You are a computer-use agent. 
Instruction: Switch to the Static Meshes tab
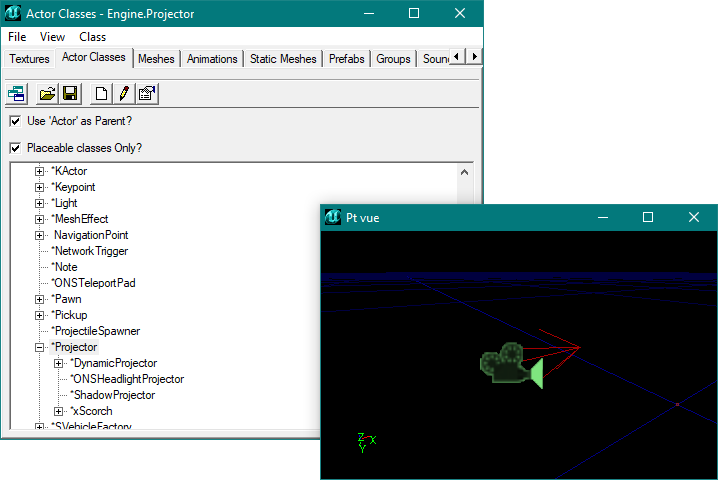283,59
